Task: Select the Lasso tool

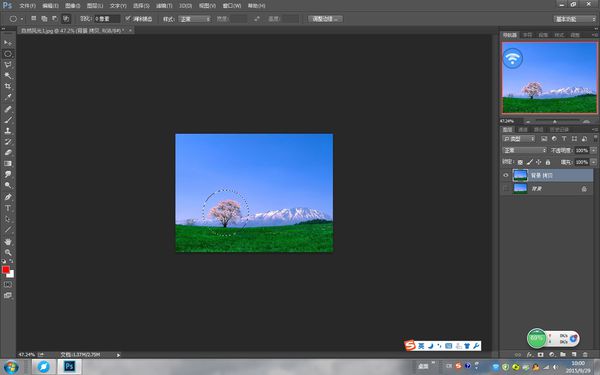Action: click(8, 65)
